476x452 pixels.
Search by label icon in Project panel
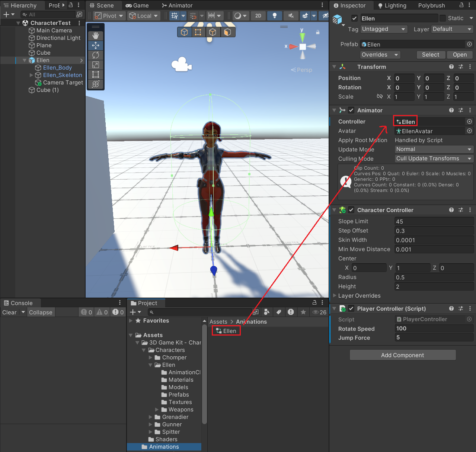coord(279,312)
